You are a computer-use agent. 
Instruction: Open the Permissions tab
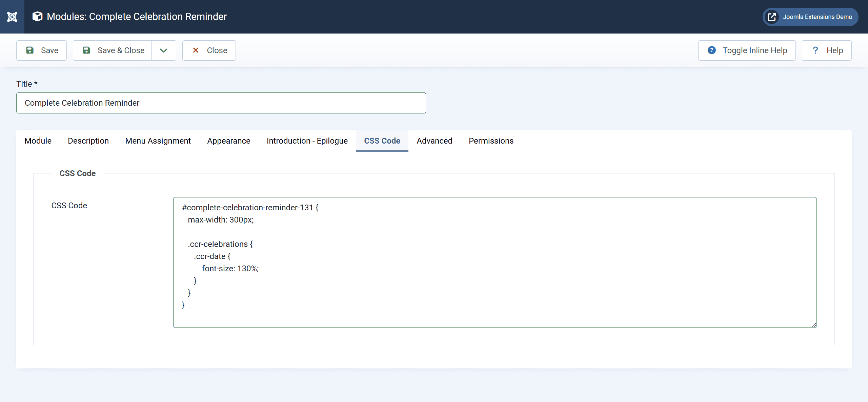491,141
